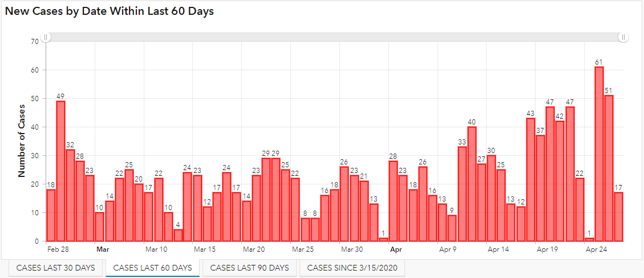Click the bar labeled 40
This screenshot has height=278, width=644.
coord(472,184)
